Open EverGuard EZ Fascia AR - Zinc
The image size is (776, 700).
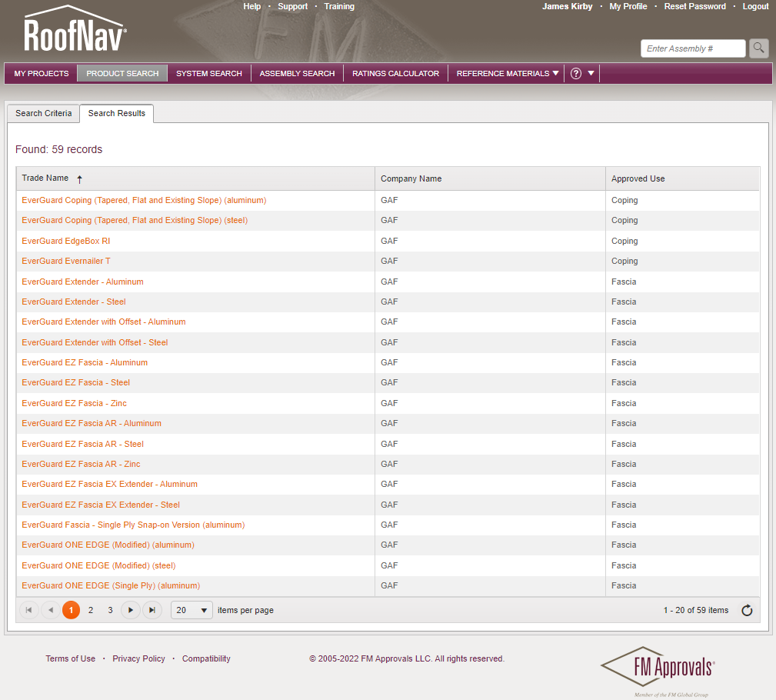point(81,464)
